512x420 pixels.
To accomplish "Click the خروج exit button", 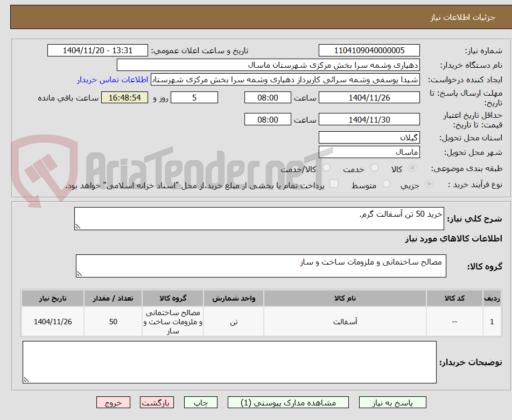I will [x=113, y=402].
